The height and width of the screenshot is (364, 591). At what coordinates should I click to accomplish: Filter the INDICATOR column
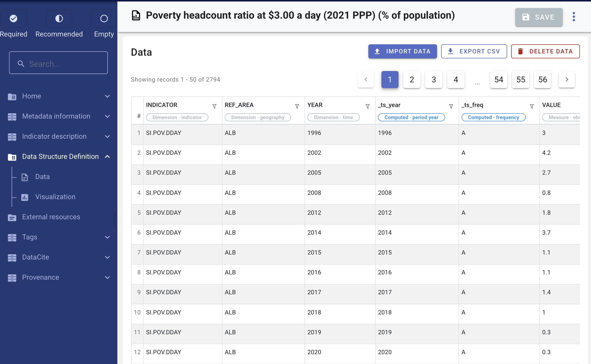[x=214, y=106]
